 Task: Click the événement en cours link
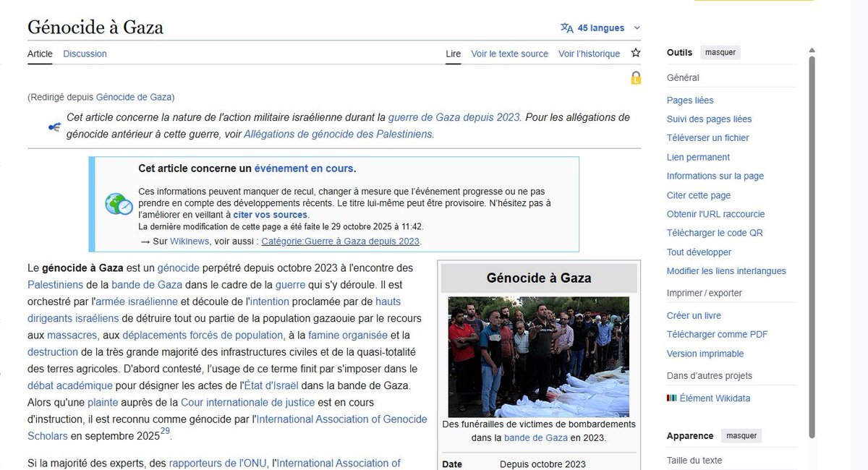click(304, 168)
